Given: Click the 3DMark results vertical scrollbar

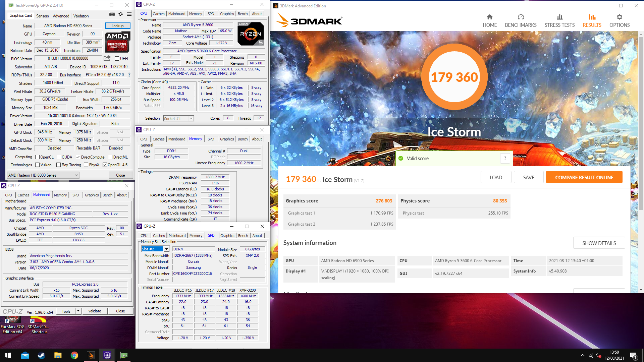Looking at the screenshot, I should (x=641, y=124).
